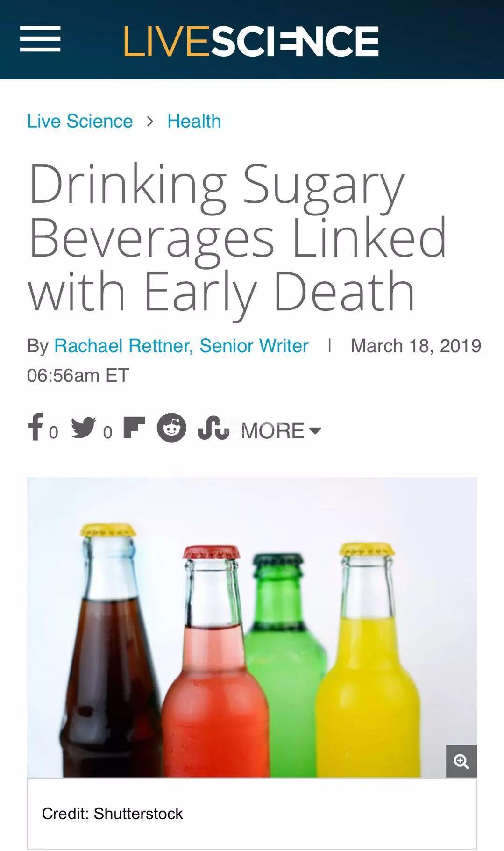Click the March 18, 2019 date

click(x=416, y=346)
